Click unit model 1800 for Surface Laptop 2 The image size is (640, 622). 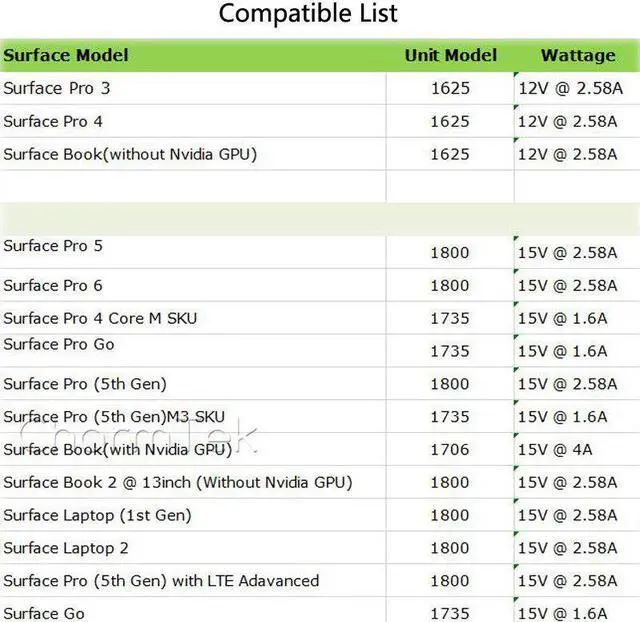[450, 548]
